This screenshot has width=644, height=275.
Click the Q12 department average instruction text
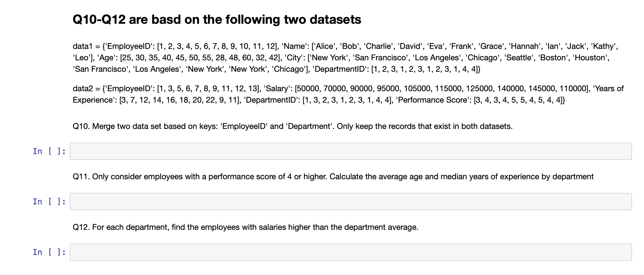click(x=245, y=227)
